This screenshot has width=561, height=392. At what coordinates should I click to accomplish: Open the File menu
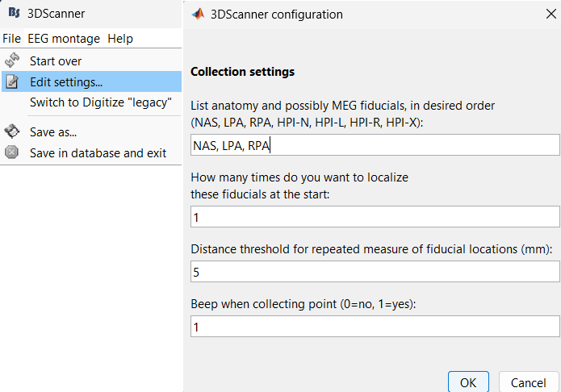pos(11,39)
